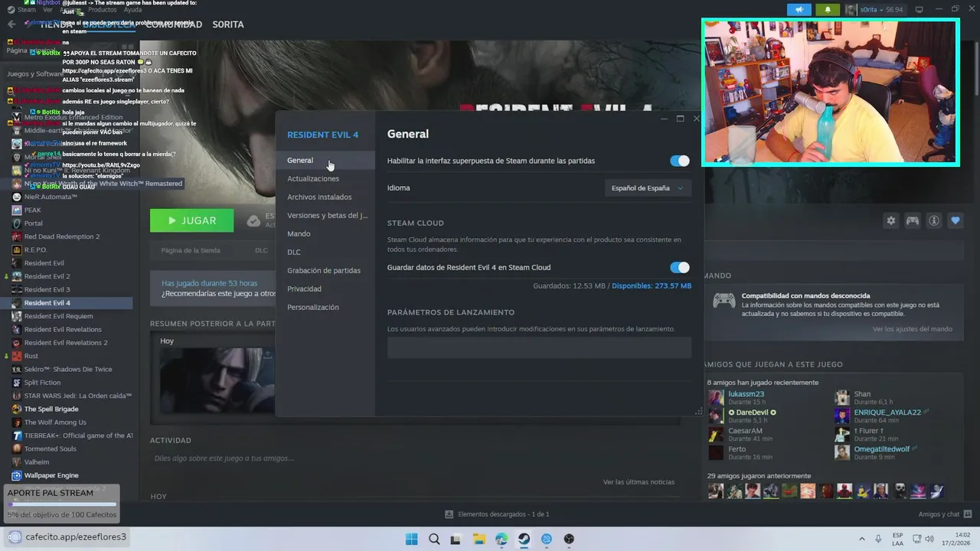Image resolution: width=980 pixels, height=551 pixels.
Task: Click the PlayStation controller icon in Mando panel
Action: [724, 301]
